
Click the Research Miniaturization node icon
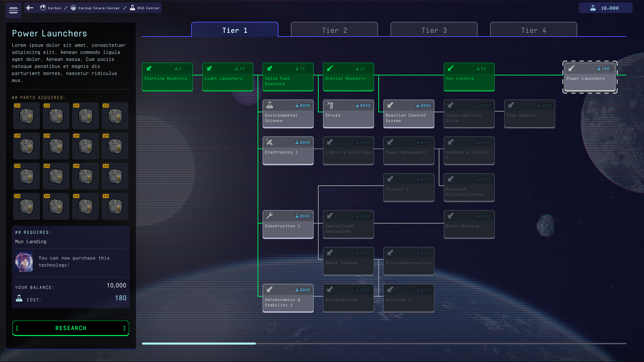click(x=450, y=179)
